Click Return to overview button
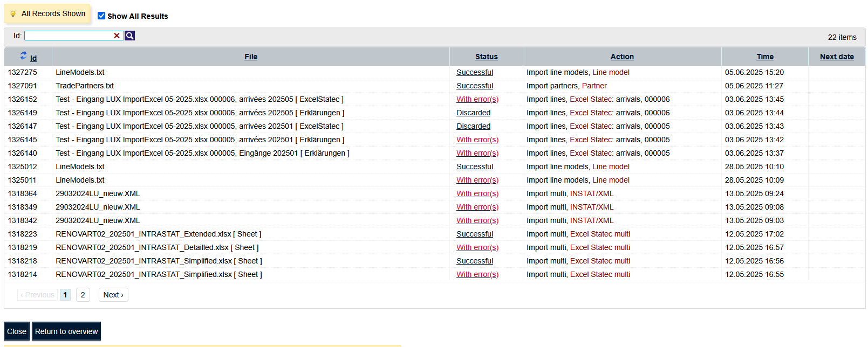Viewport: 868px width, 347px height. [66, 331]
